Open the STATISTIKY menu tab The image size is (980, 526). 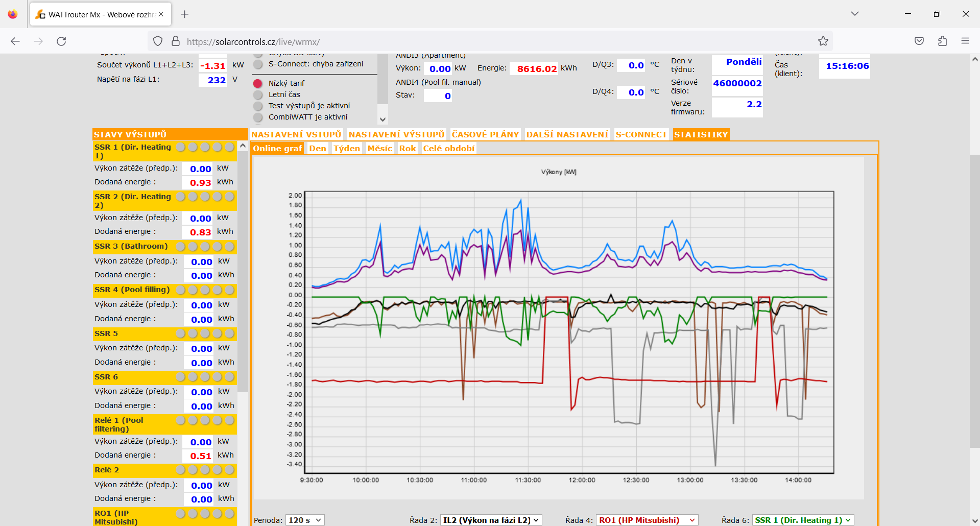pos(701,134)
